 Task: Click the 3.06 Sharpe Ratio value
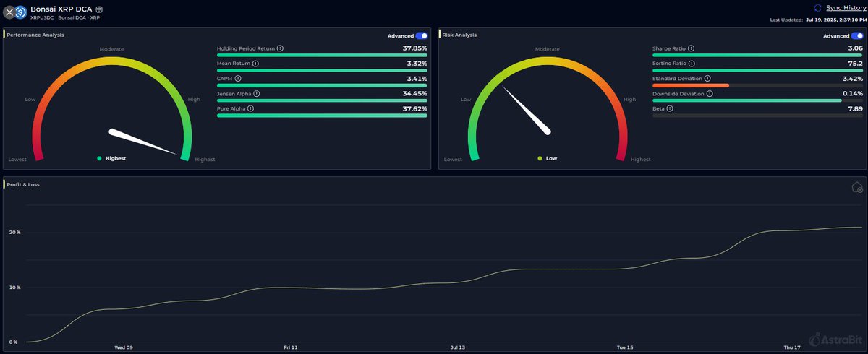[x=855, y=48]
